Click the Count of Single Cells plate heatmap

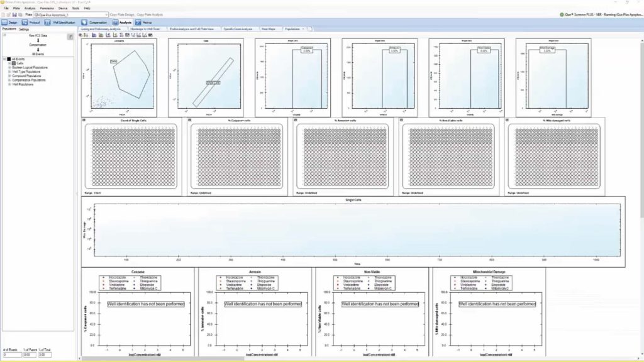click(x=132, y=155)
